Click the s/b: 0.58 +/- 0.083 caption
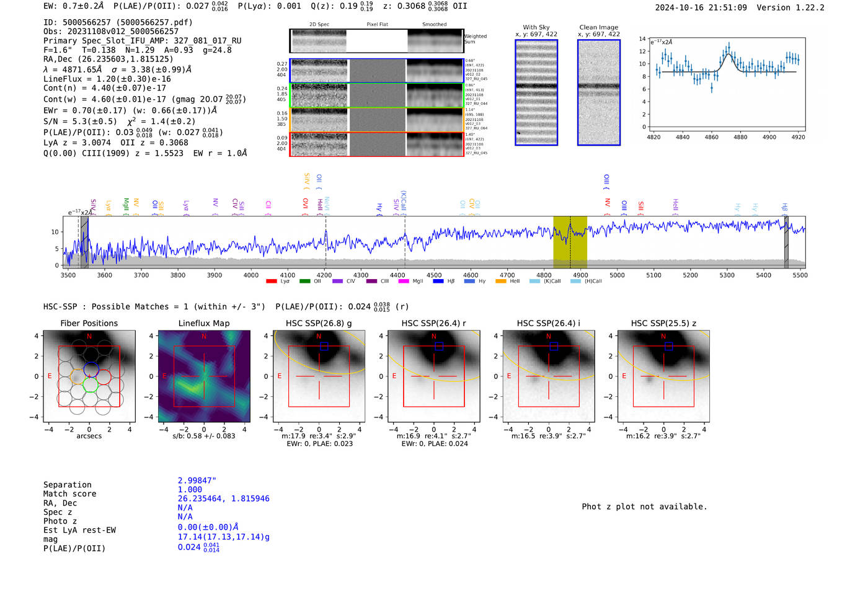The width and height of the screenshot is (868, 591). tap(204, 436)
